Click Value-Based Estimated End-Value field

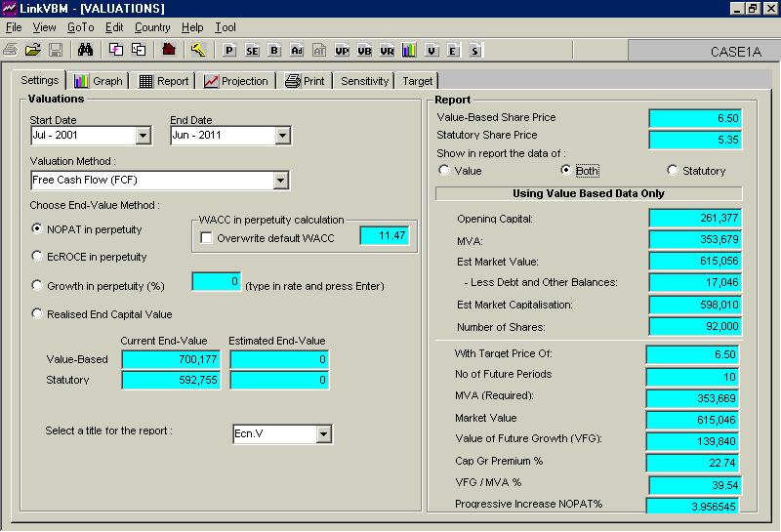[x=279, y=359]
